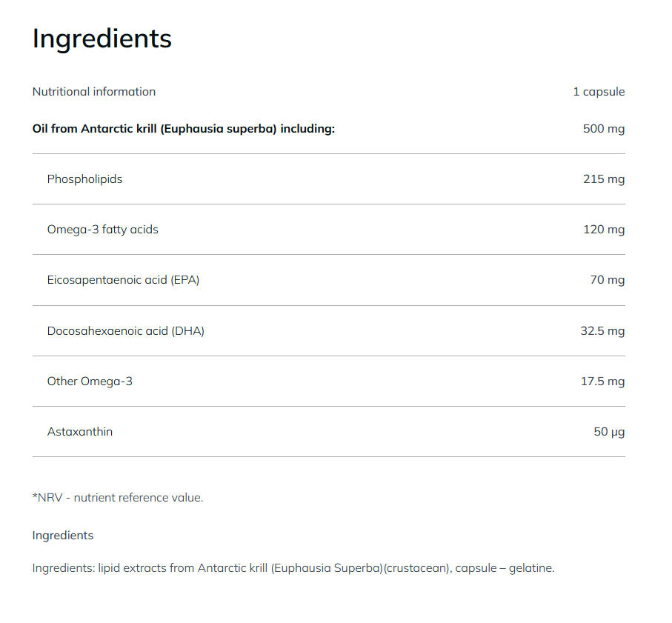Click the lipid extracts ingredients description text
This screenshot has width=672, height=623.
pyautogui.click(x=293, y=569)
